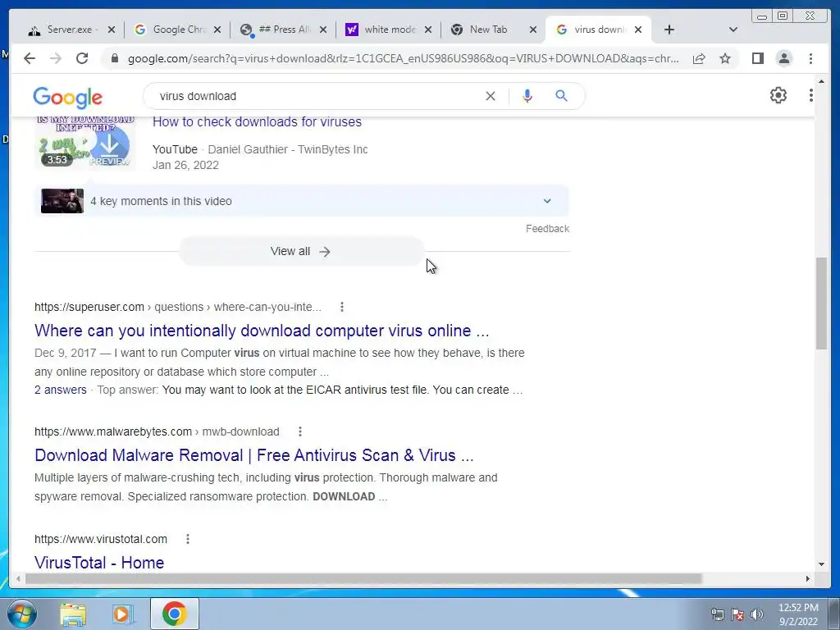Close the Server.exe tab
840x630 pixels.
coord(112,30)
